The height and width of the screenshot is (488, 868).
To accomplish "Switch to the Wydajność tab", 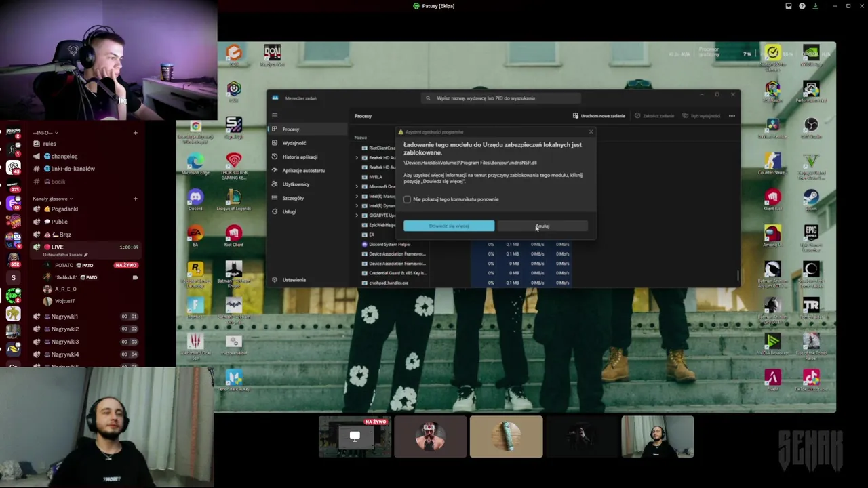I will pos(307,143).
